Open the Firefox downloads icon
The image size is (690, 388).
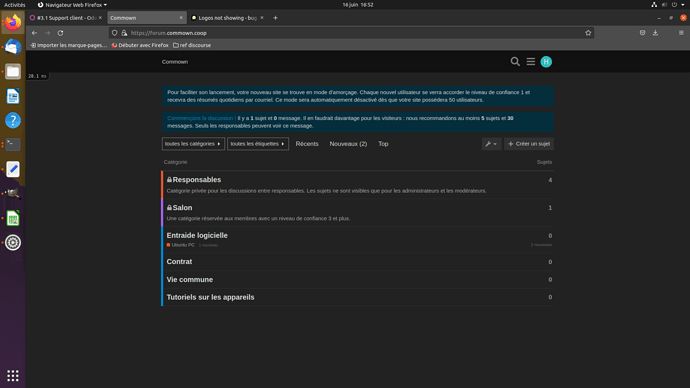pyautogui.click(x=655, y=33)
